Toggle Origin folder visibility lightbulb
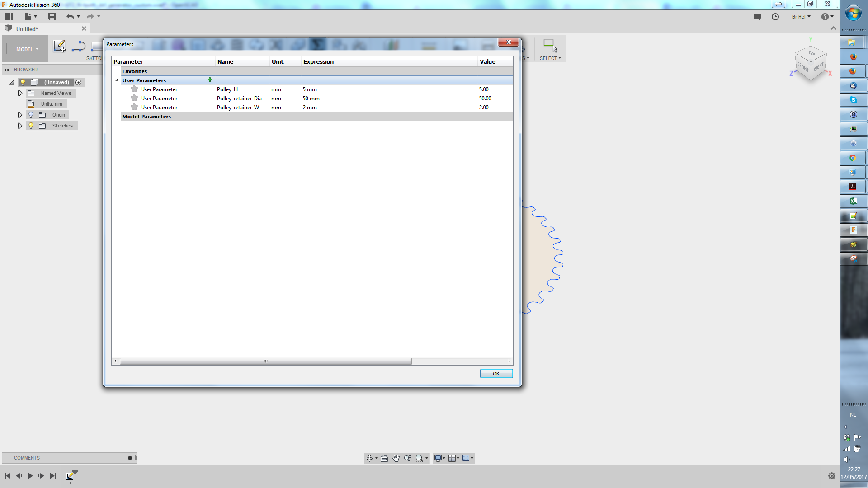The image size is (868, 488). click(31, 115)
